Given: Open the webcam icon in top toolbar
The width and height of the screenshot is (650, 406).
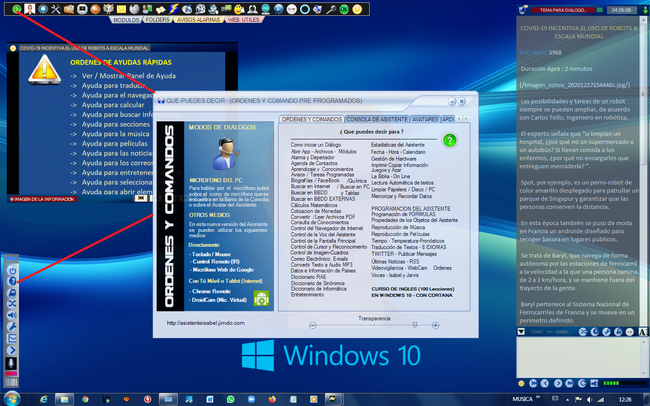Looking at the screenshot, I should click(252, 9).
